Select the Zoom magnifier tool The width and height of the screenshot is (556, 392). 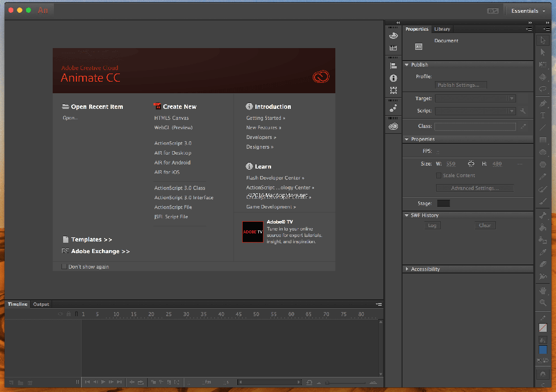click(543, 302)
